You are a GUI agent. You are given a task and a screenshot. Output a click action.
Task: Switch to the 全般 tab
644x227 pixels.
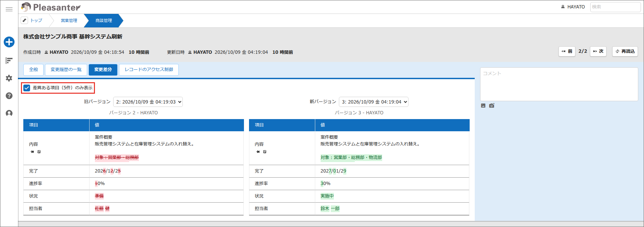(x=33, y=70)
